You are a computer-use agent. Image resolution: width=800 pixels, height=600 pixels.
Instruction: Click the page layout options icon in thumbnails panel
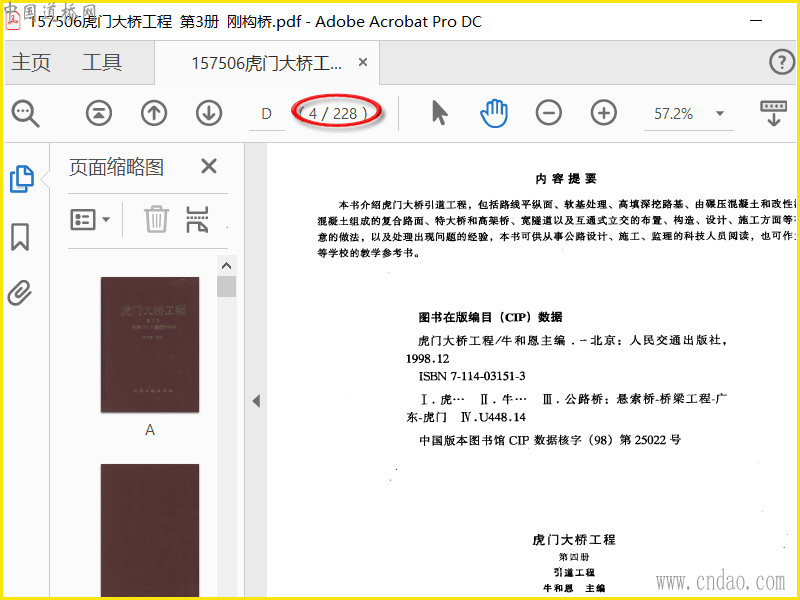tap(197, 219)
